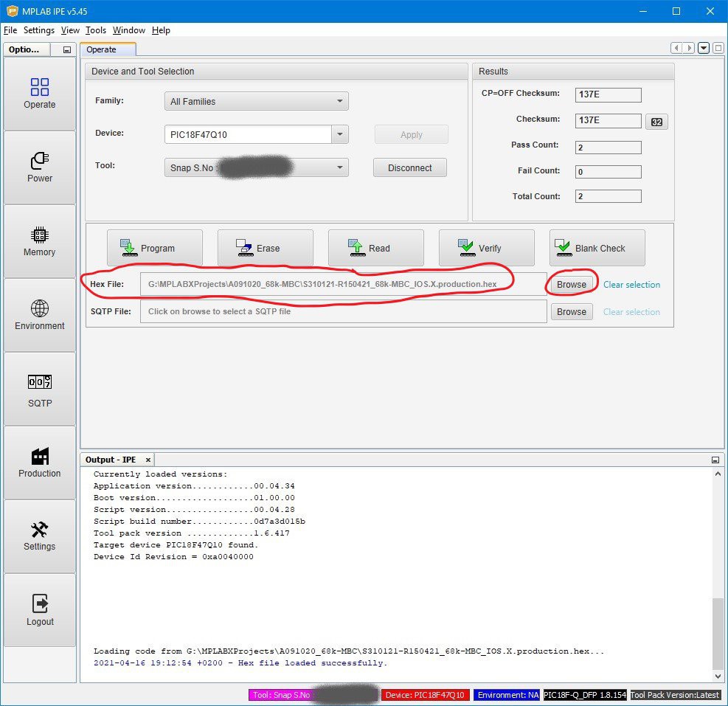The height and width of the screenshot is (706, 728).
Task: Click the MPLAB IPE title bar app icon
Action: click(x=13, y=10)
